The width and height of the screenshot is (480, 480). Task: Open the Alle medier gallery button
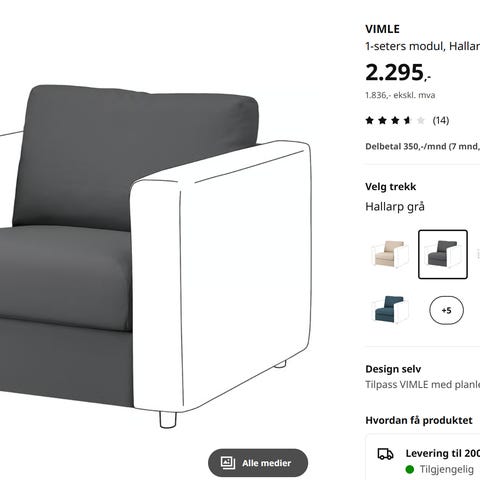(258, 463)
